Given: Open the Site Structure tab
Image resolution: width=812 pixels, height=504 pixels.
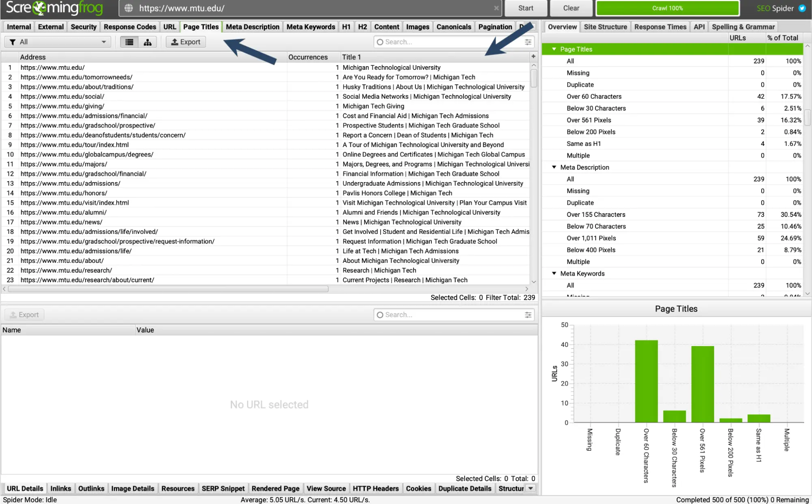Looking at the screenshot, I should [605, 27].
